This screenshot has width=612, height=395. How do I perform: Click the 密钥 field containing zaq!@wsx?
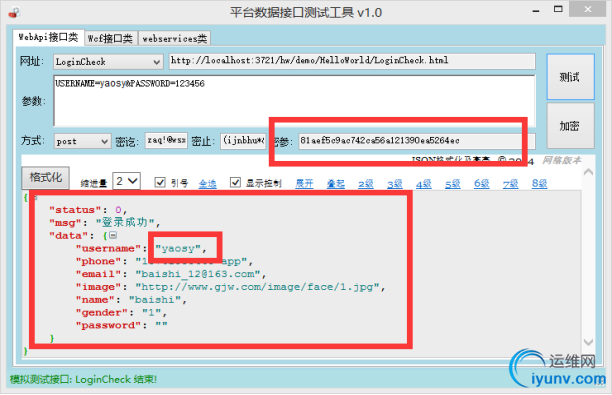[167, 140]
